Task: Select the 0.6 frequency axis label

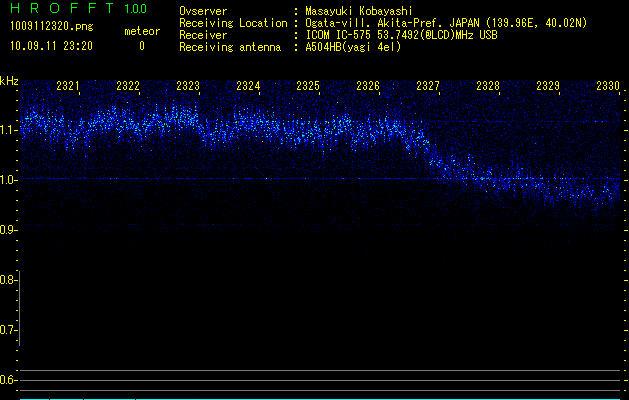Action: (x=9, y=380)
